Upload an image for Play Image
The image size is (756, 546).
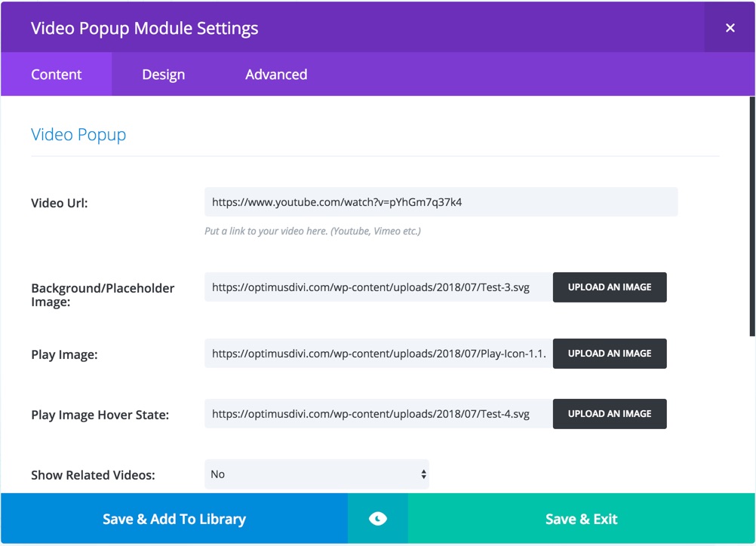tap(610, 354)
